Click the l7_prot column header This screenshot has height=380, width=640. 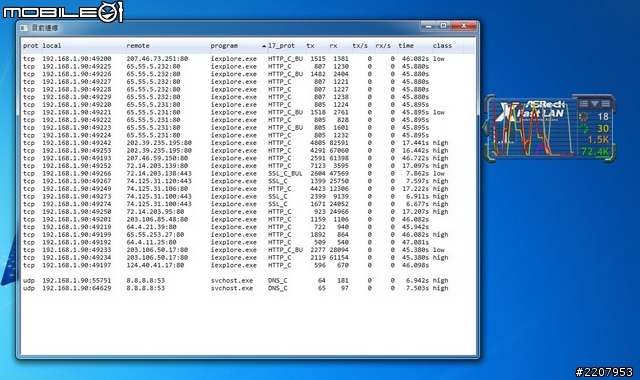click(281, 46)
